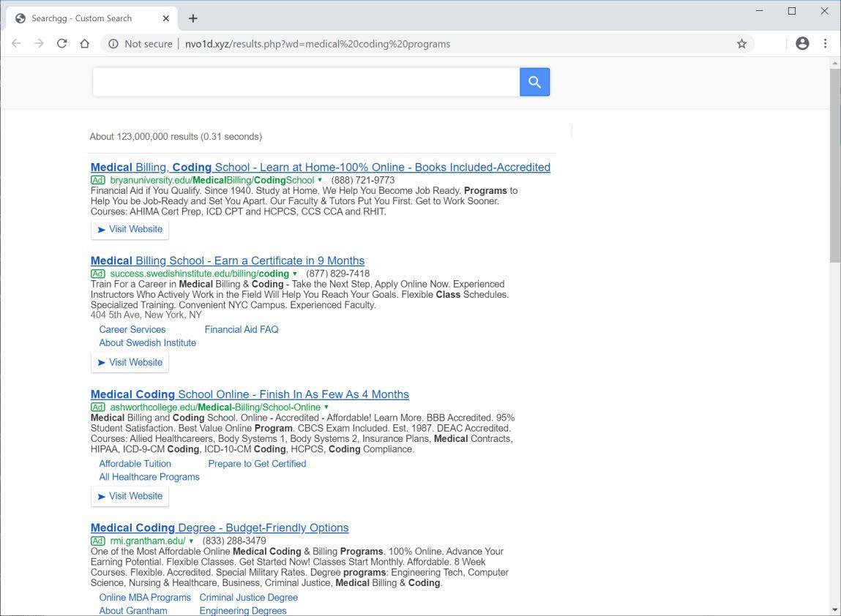Open the Career Services sitelink

click(x=132, y=329)
